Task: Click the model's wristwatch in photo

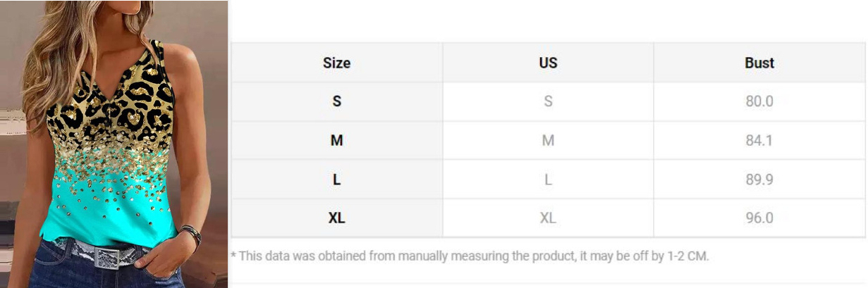Action: pos(189,234)
